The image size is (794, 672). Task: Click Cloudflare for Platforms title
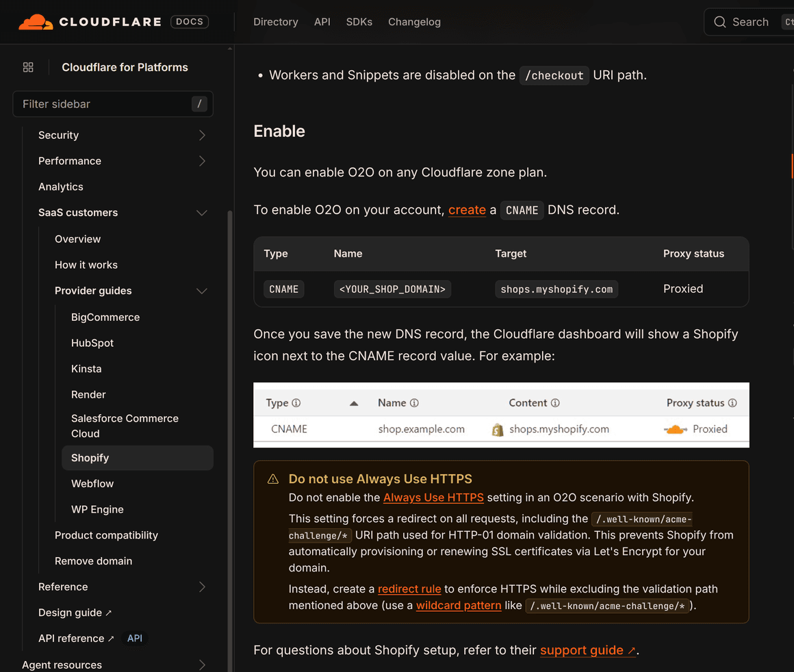click(x=125, y=67)
